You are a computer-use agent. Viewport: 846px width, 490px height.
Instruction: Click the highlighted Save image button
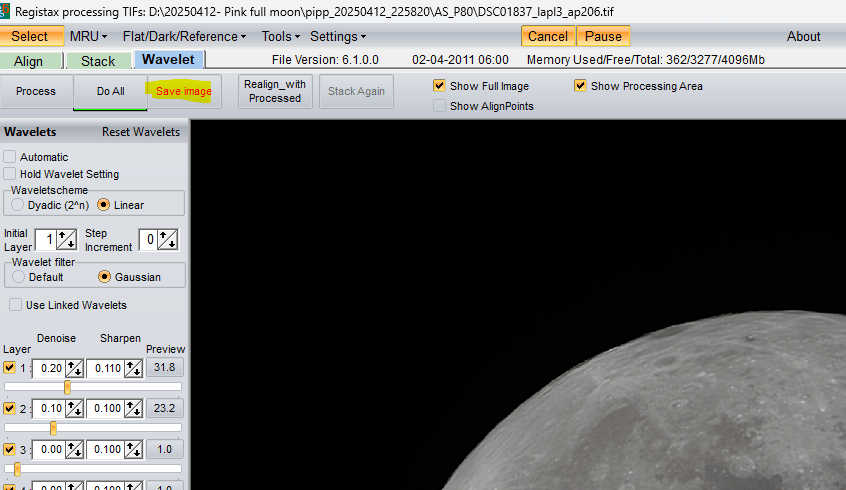(x=183, y=91)
